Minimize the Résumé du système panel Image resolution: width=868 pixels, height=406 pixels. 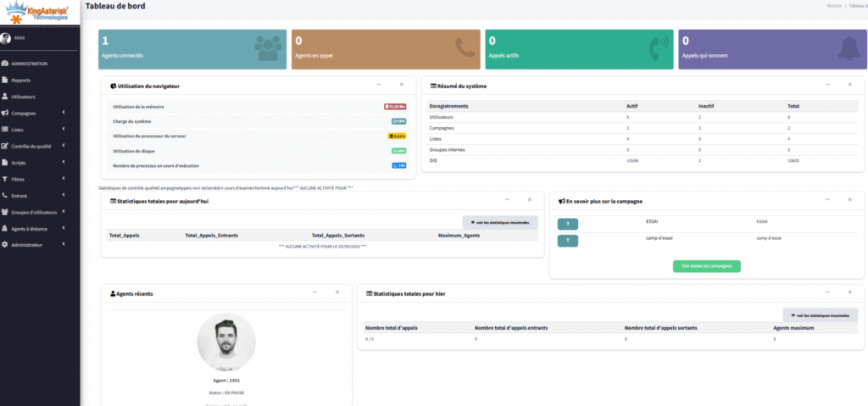click(827, 85)
